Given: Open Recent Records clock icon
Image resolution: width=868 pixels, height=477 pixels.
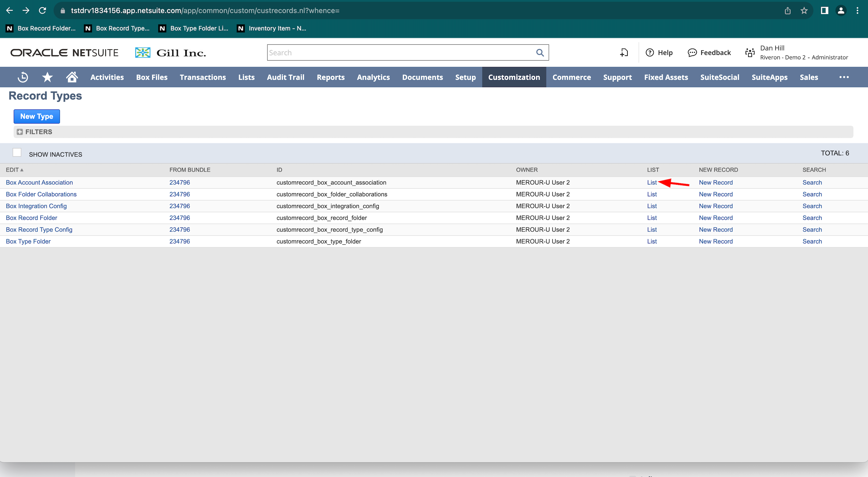Looking at the screenshot, I should point(23,77).
